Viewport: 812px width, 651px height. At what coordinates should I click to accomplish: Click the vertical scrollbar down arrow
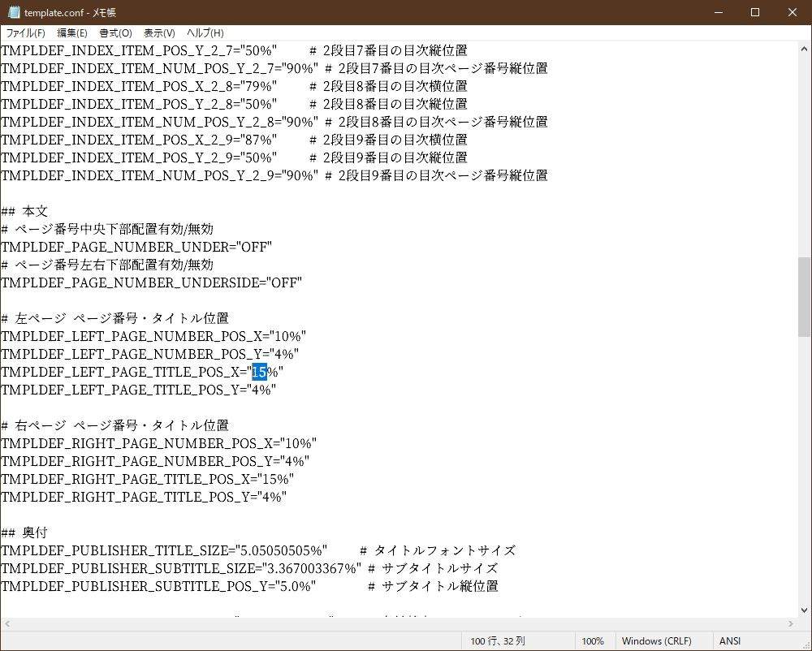[x=804, y=610]
